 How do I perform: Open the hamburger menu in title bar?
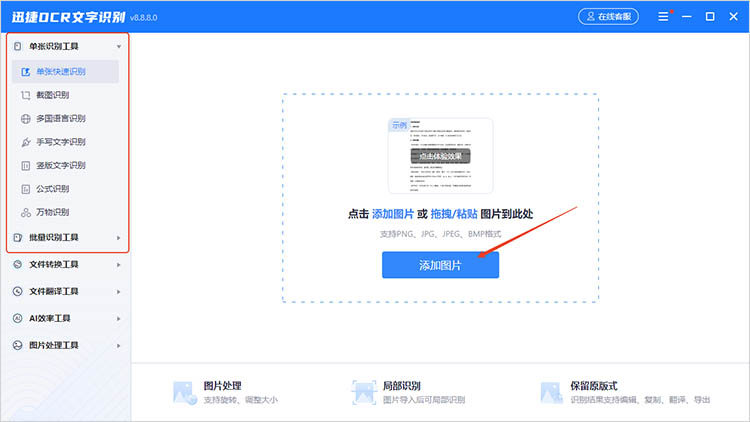[x=663, y=17]
